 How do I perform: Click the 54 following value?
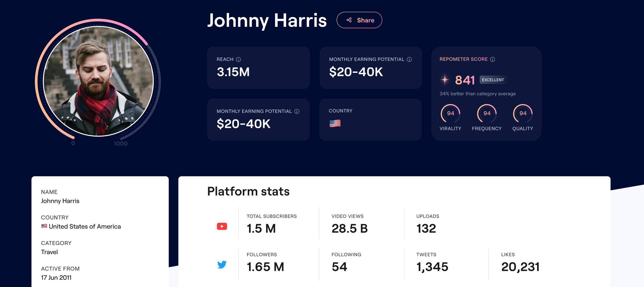[x=339, y=267]
